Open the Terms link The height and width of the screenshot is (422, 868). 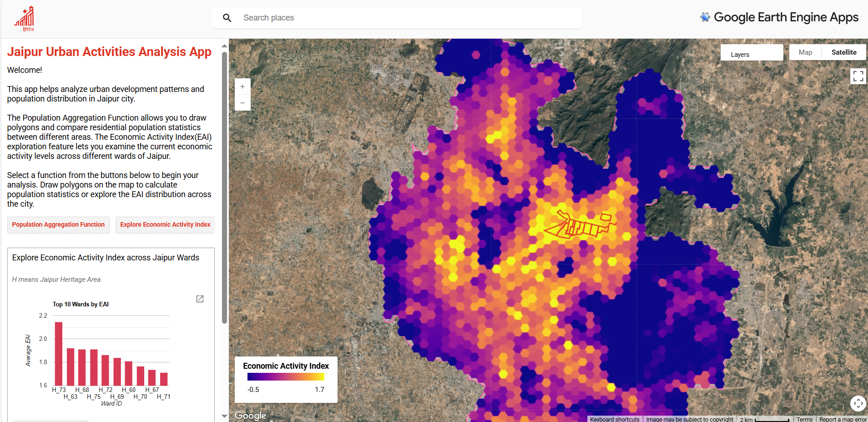pos(804,419)
